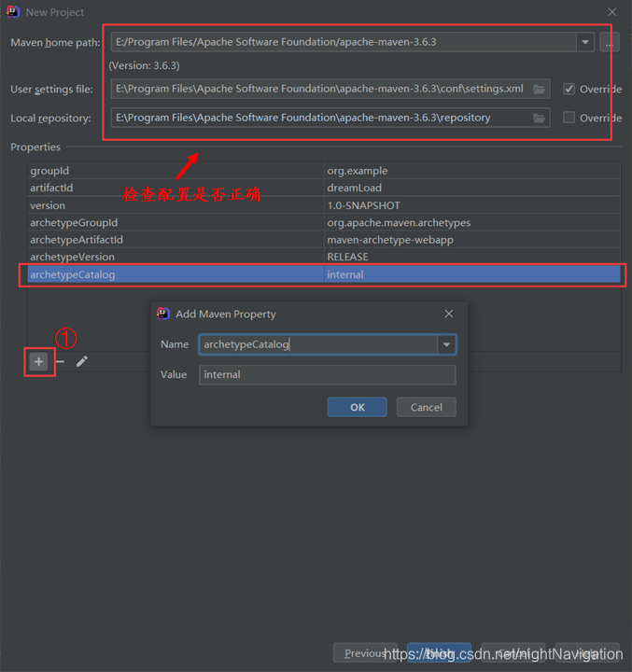Close the Add Maven Property dialog
This screenshot has width=632, height=672.
click(x=449, y=314)
